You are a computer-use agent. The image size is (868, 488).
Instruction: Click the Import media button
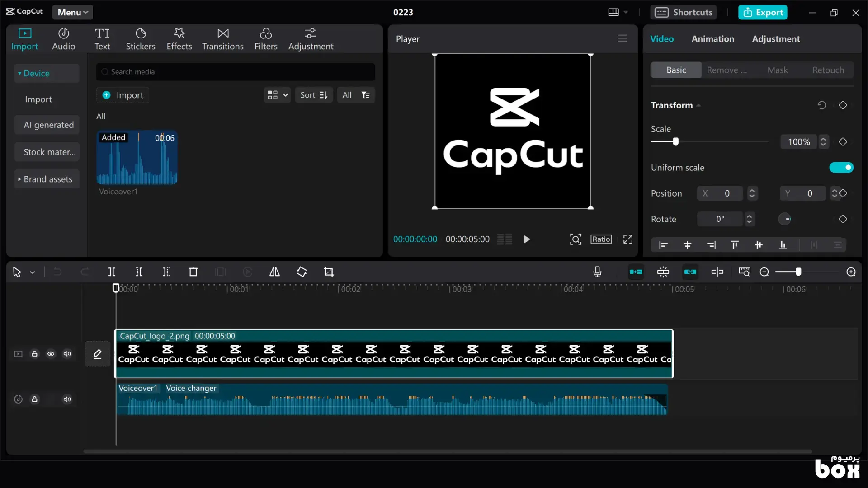click(x=123, y=95)
